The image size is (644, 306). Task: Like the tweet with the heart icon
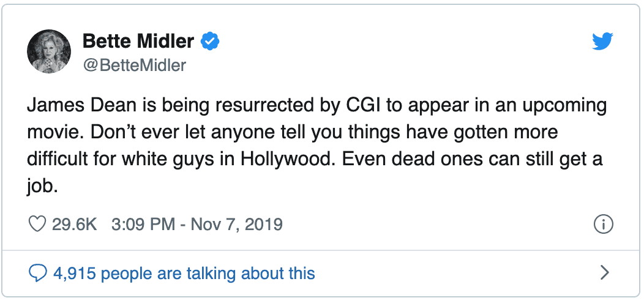[x=38, y=224]
